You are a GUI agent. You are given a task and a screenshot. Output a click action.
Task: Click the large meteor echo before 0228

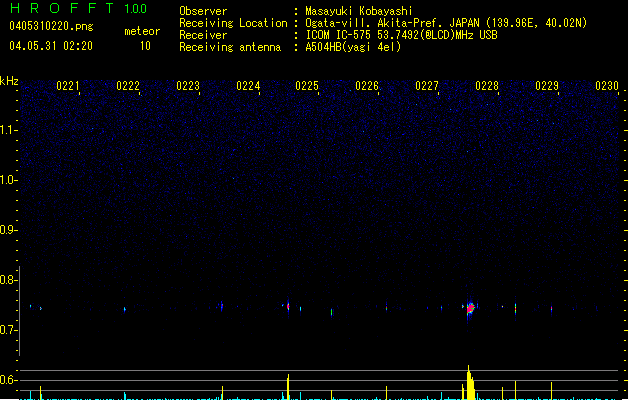pos(470,308)
